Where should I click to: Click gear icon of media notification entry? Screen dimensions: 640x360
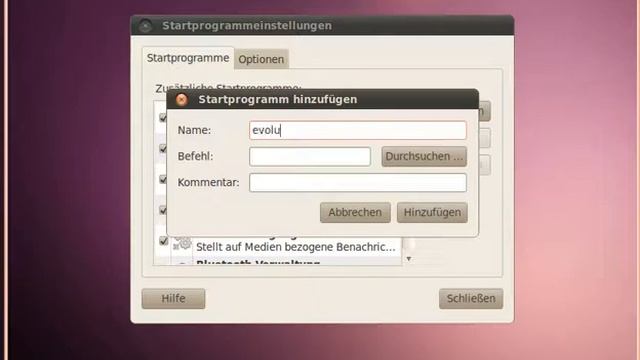pos(182,243)
